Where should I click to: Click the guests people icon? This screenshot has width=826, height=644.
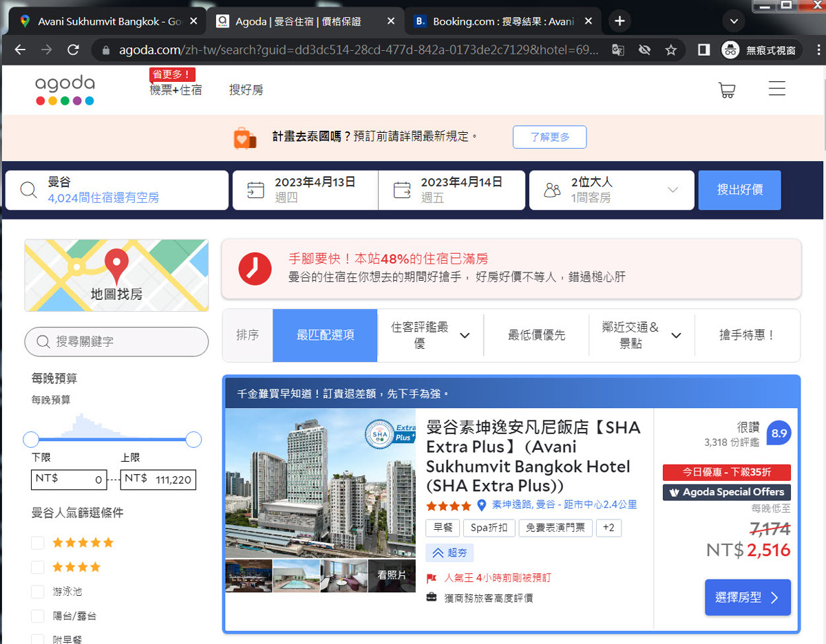click(552, 191)
